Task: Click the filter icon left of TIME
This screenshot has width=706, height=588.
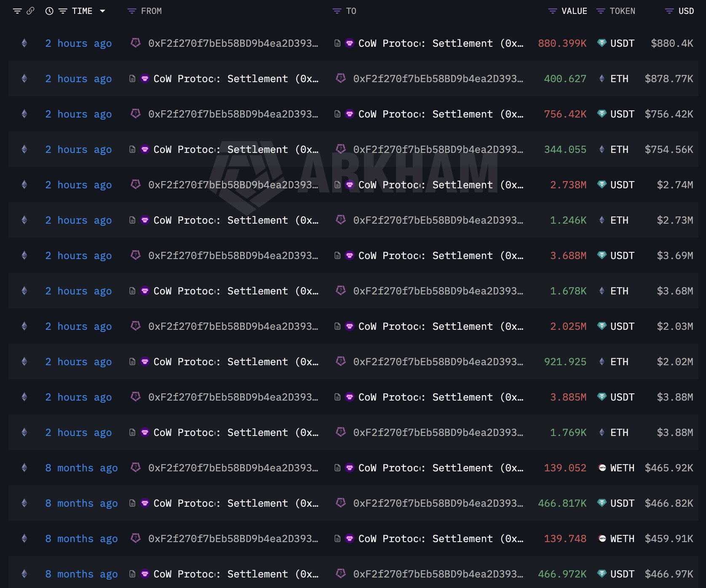Action: [x=63, y=11]
